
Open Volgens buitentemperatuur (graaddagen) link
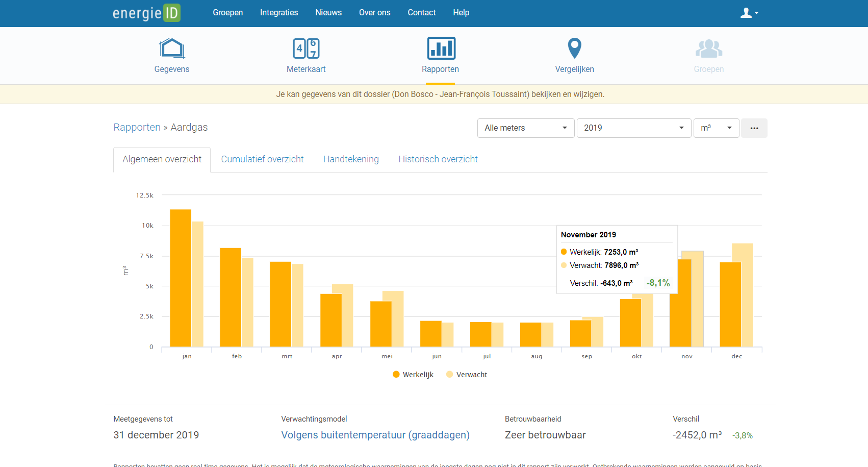click(x=375, y=435)
